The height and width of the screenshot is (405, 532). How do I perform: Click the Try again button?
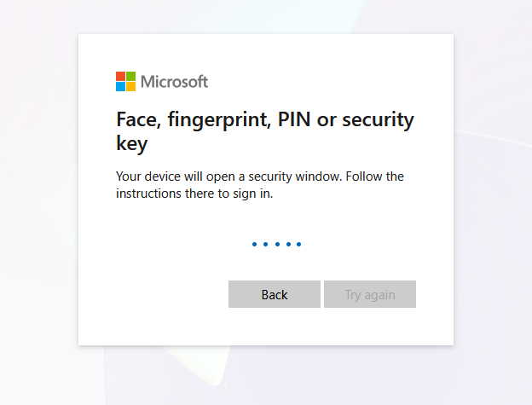370,294
